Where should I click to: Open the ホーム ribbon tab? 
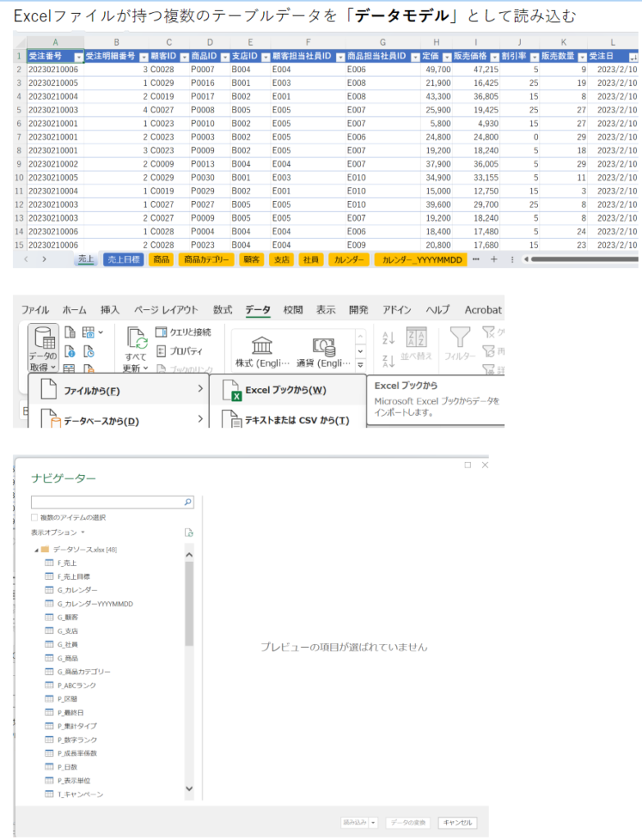pyautogui.click(x=75, y=309)
